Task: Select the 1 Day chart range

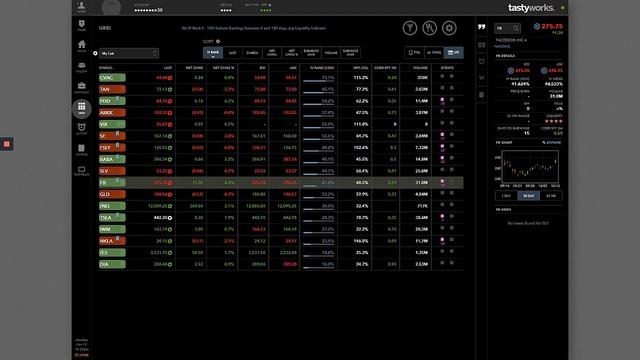Action: 506,196
